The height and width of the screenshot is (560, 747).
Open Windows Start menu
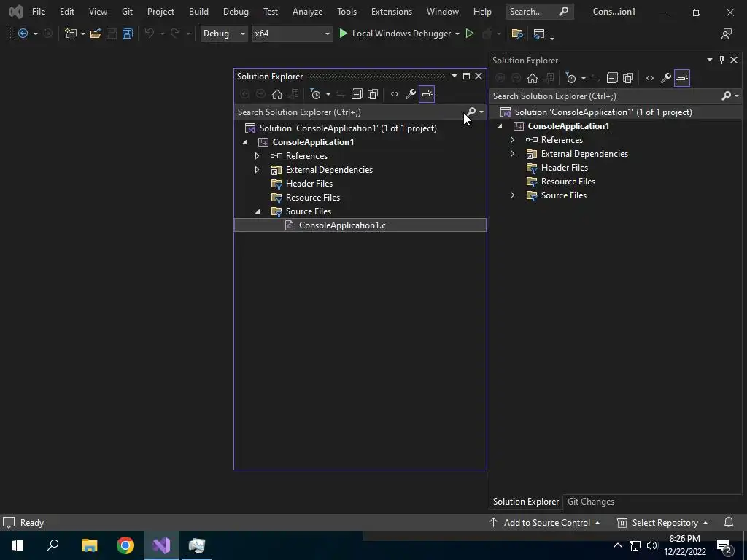point(18,545)
